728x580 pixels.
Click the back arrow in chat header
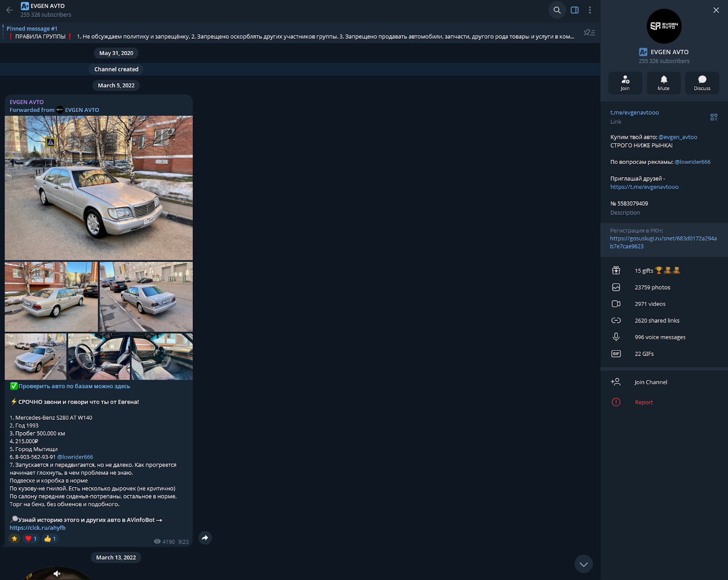tap(10, 10)
